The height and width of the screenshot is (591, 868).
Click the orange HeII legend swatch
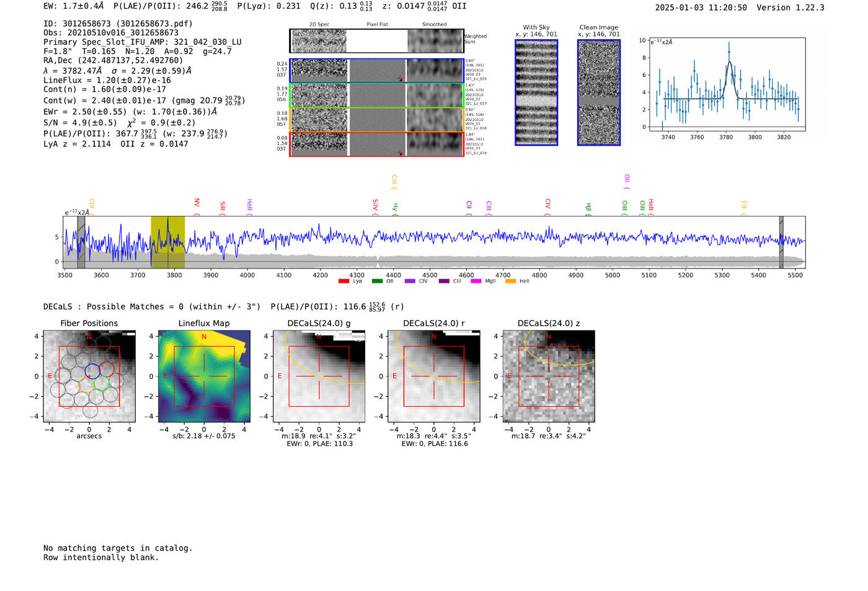point(511,282)
